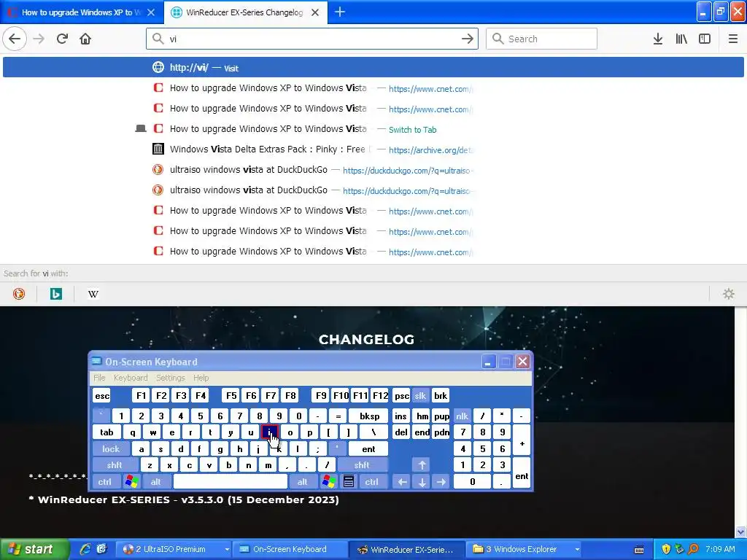Viewport: 747px width, 560px height.
Task: Open a new tab with plus button
Action: coord(340,12)
